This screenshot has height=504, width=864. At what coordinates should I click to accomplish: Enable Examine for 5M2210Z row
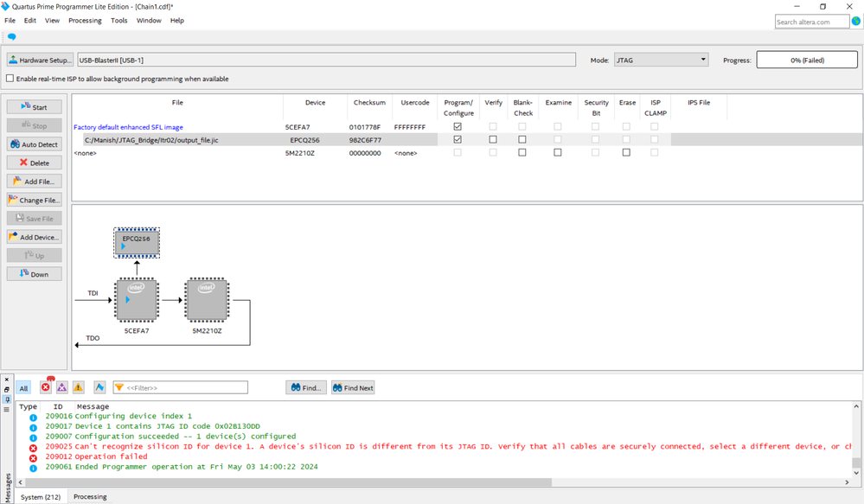558,152
